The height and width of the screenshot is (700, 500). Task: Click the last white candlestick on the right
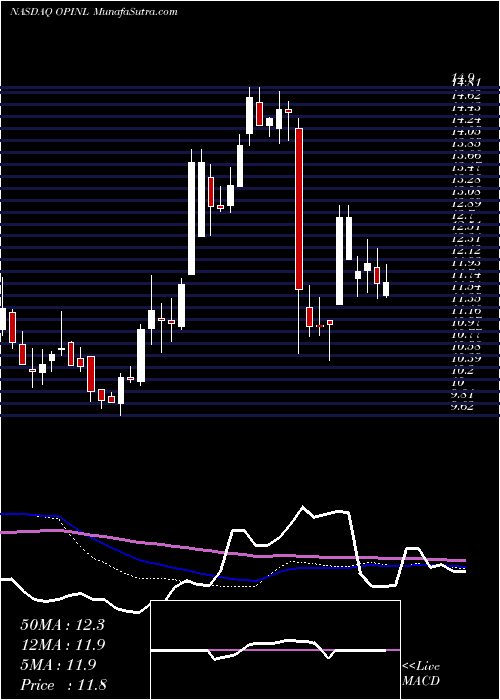(386, 289)
